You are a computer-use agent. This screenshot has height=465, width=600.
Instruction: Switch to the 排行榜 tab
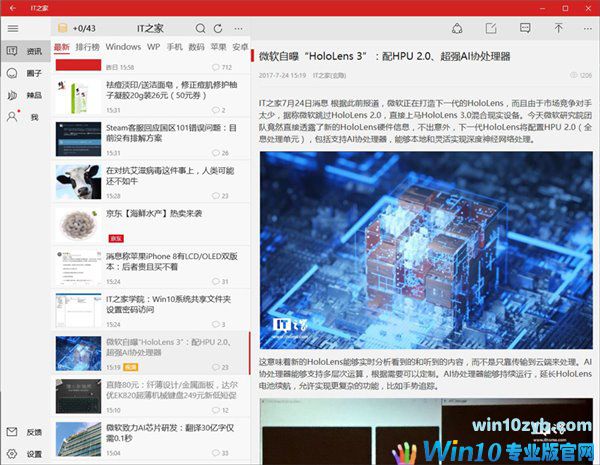click(87, 47)
